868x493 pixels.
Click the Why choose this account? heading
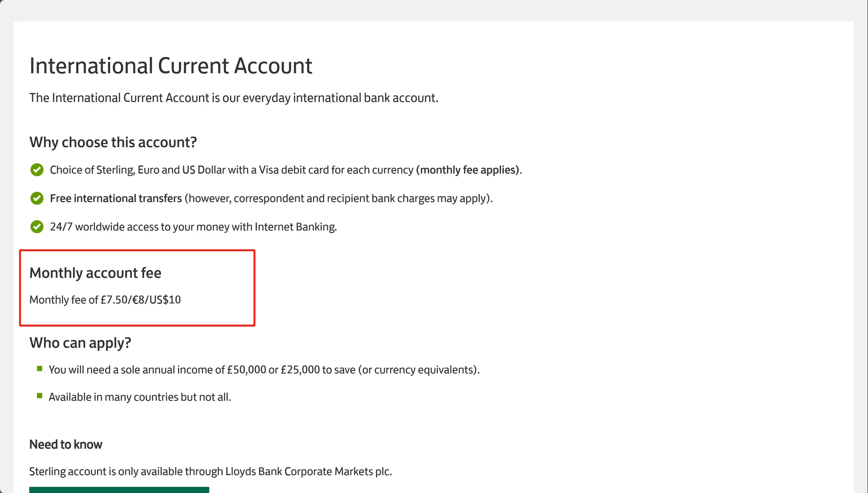click(113, 142)
